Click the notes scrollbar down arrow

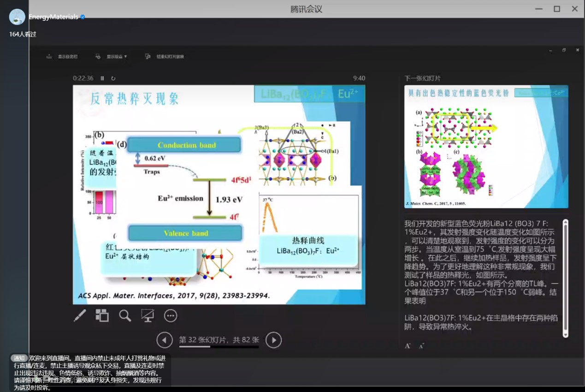point(566,335)
